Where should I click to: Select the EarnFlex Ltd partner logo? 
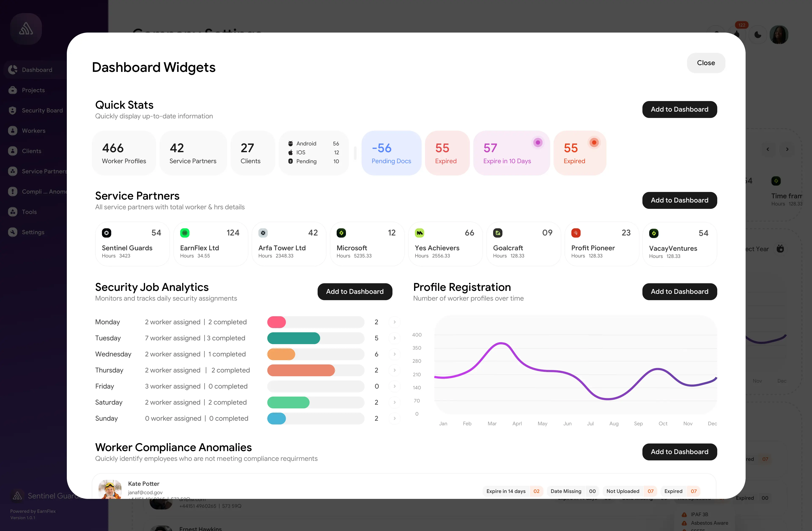(x=185, y=233)
